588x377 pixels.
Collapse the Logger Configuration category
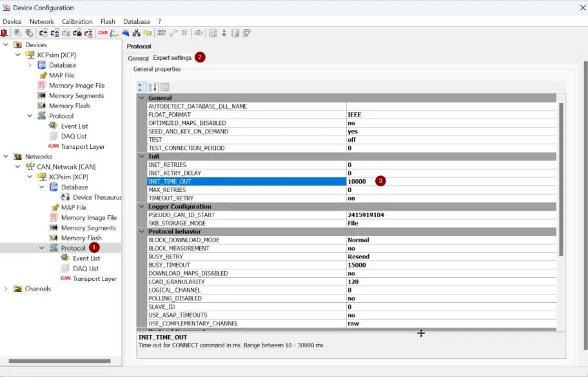pyautogui.click(x=142, y=206)
